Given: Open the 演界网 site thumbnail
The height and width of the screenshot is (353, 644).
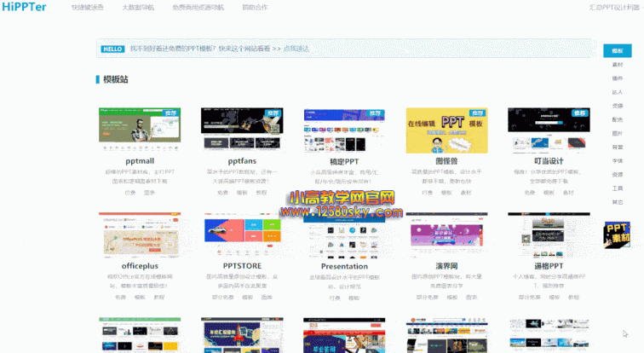Looking at the screenshot, I should pyautogui.click(x=446, y=235).
